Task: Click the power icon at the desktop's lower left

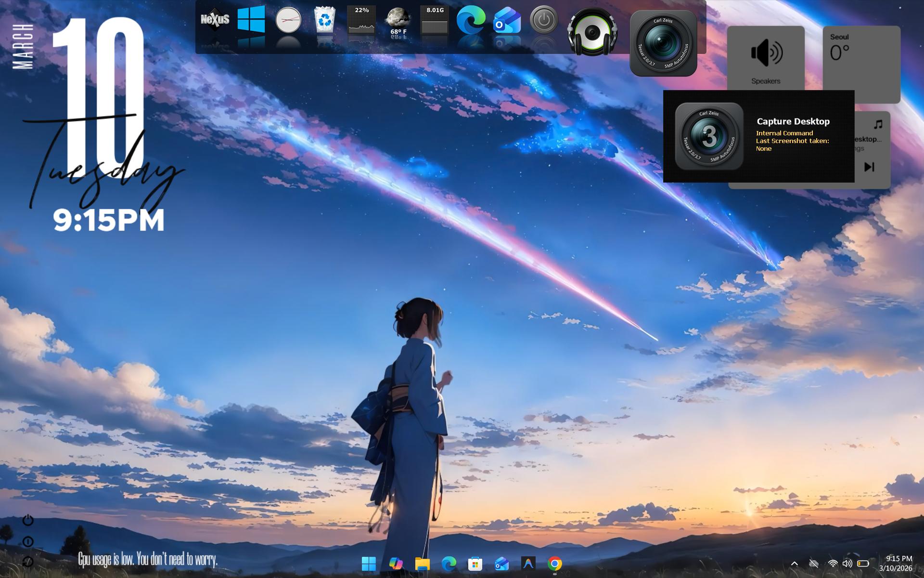Action: click(28, 520)
